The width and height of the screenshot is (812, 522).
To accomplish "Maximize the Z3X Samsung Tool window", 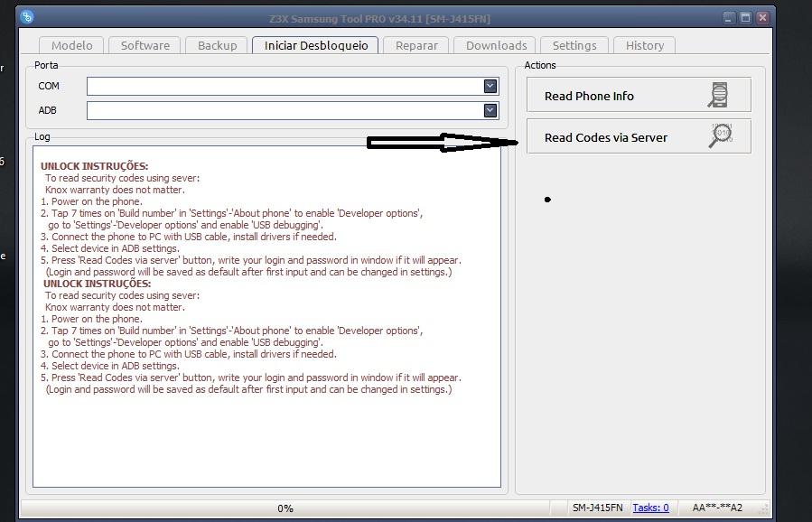I will tap(745, 18).
